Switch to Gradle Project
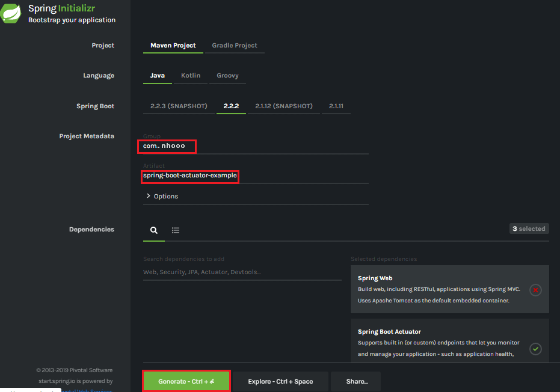Screen dimensions: 560x392 (x=235, y=45)
